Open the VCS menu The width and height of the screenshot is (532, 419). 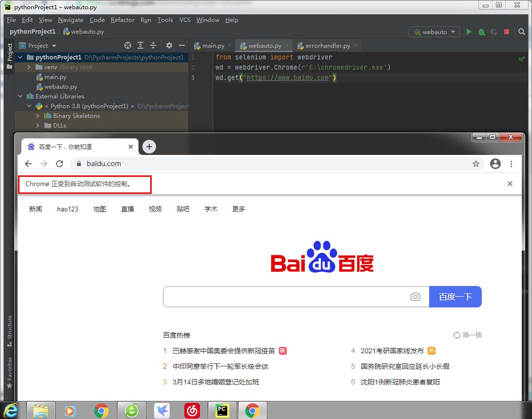(185, 20)
